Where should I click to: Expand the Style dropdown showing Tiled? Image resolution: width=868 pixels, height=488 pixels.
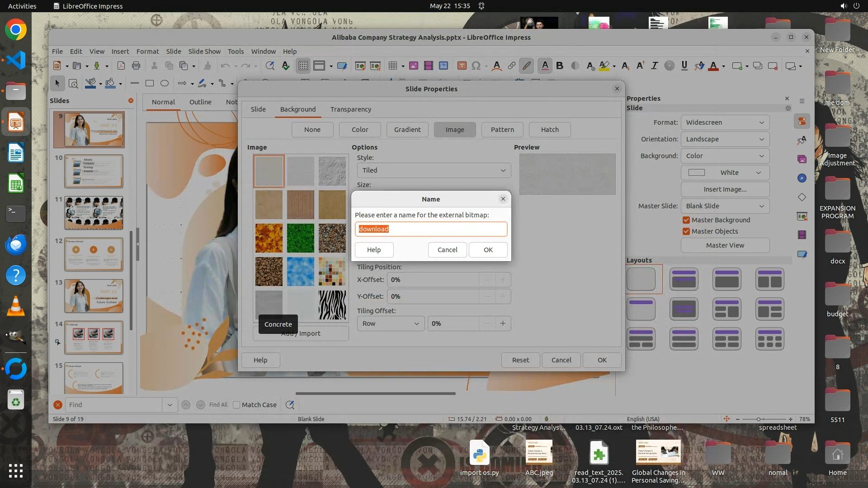pyautogui.click(x=434, y=170)
